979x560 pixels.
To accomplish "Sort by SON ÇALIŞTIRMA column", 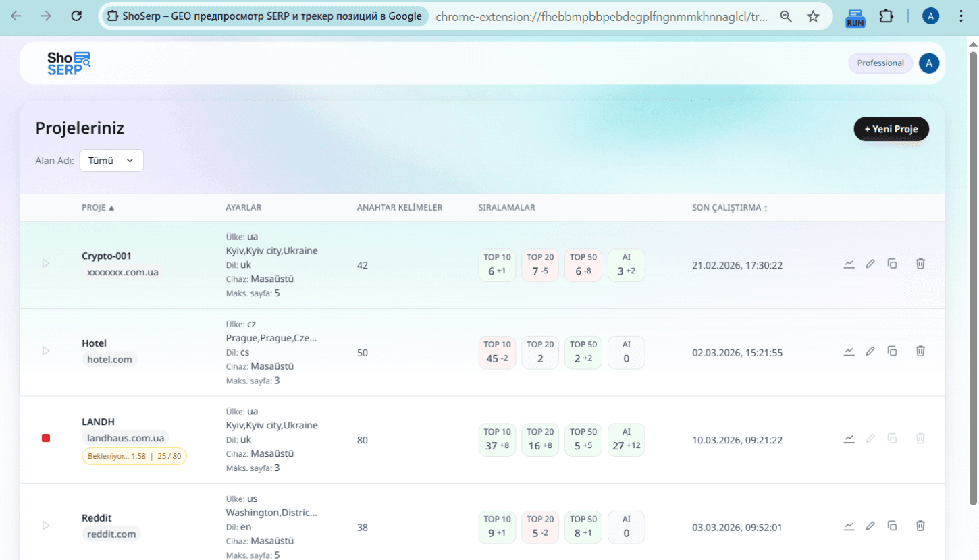I will (730, 208).
